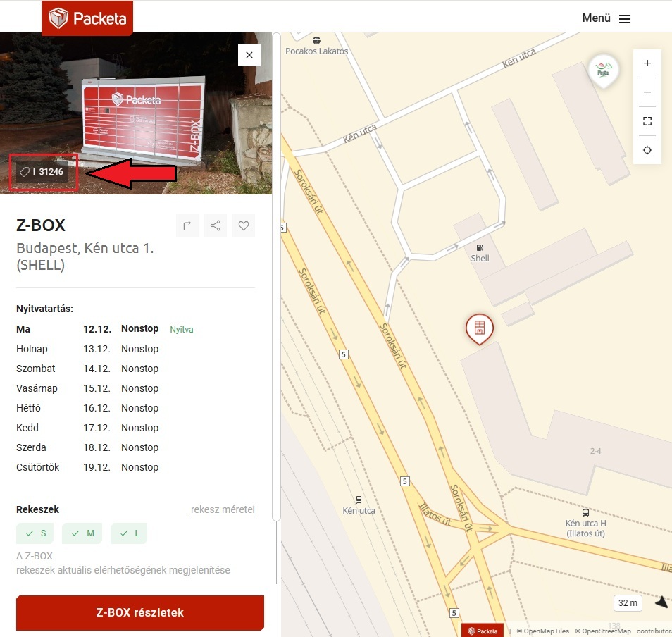Center map on my location
Screen dimensions: 672x637
647,150
